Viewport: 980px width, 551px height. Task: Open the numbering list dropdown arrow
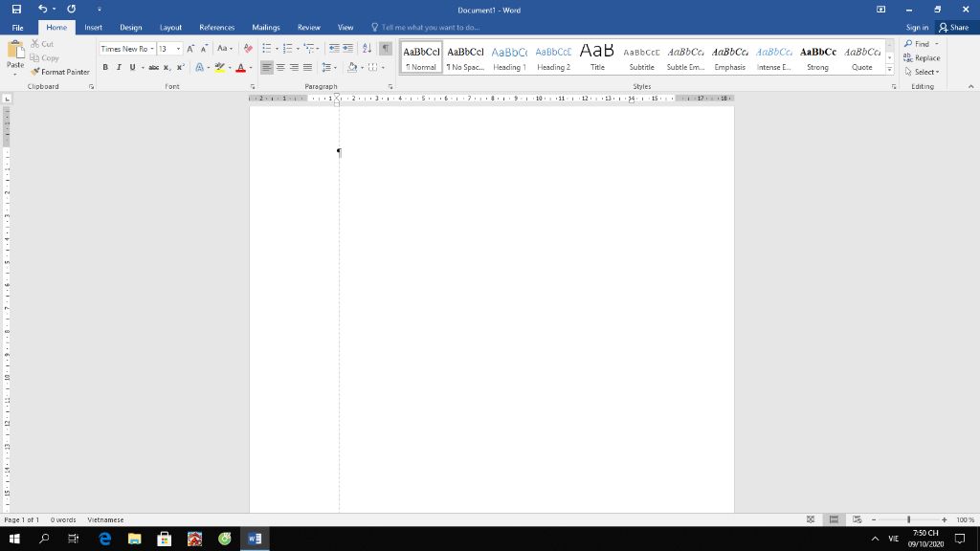pos(298,49)
